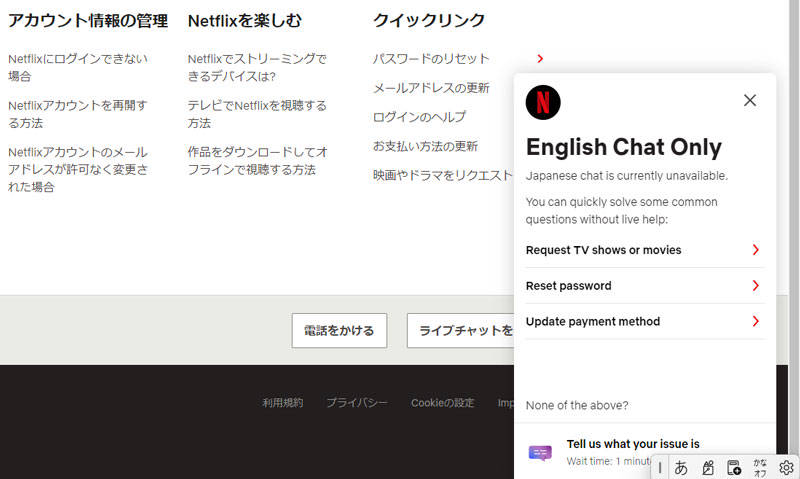Click お支払い方法の更新 quick link
Screen dimensions: 800x479
coord(425,146)
